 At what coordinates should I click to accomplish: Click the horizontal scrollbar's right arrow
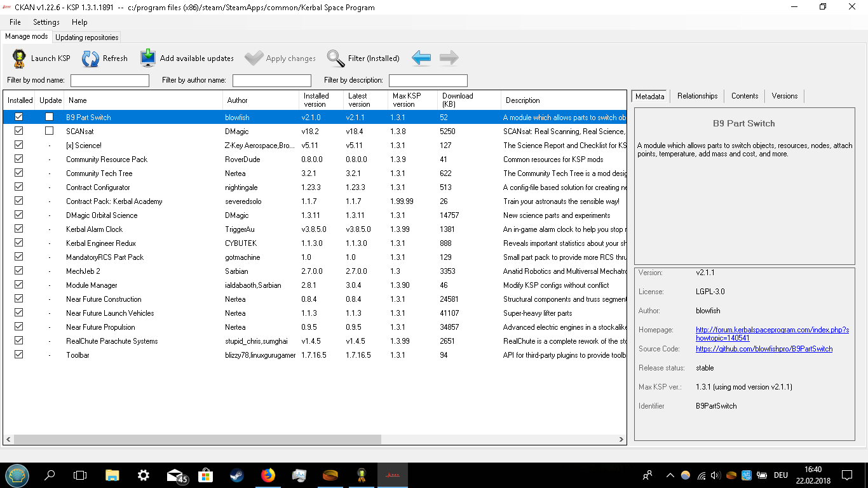point(621,439)
